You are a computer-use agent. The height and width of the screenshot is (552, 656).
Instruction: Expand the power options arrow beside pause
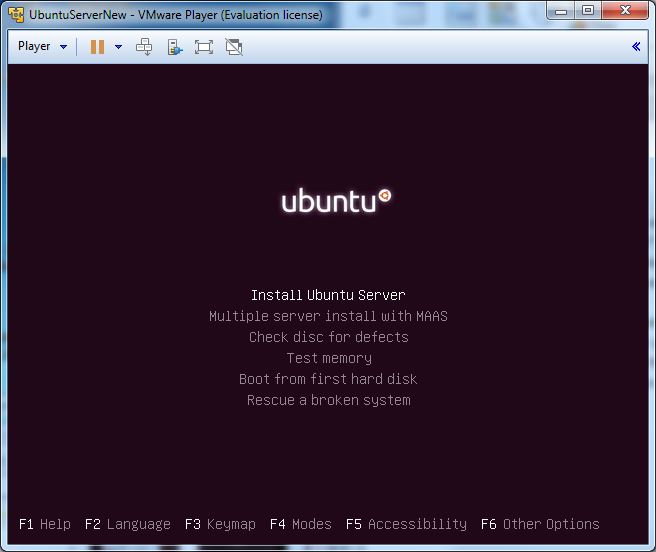(118, 47)
